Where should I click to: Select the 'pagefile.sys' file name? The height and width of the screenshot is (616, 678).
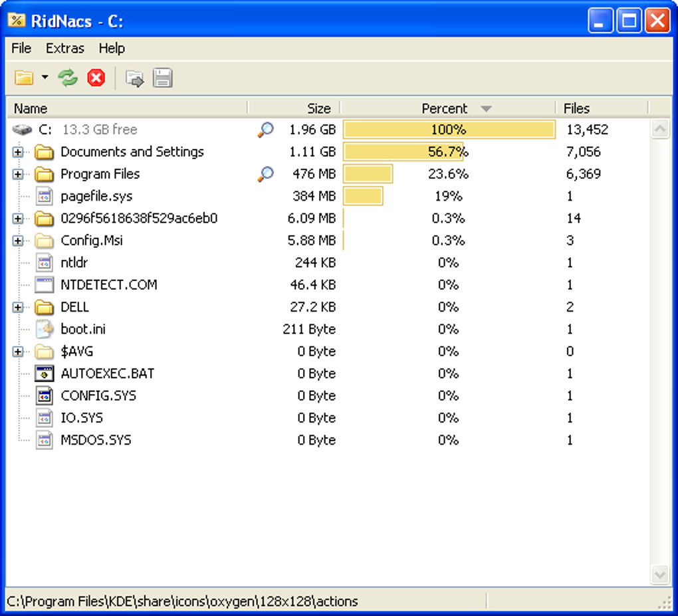96,196
